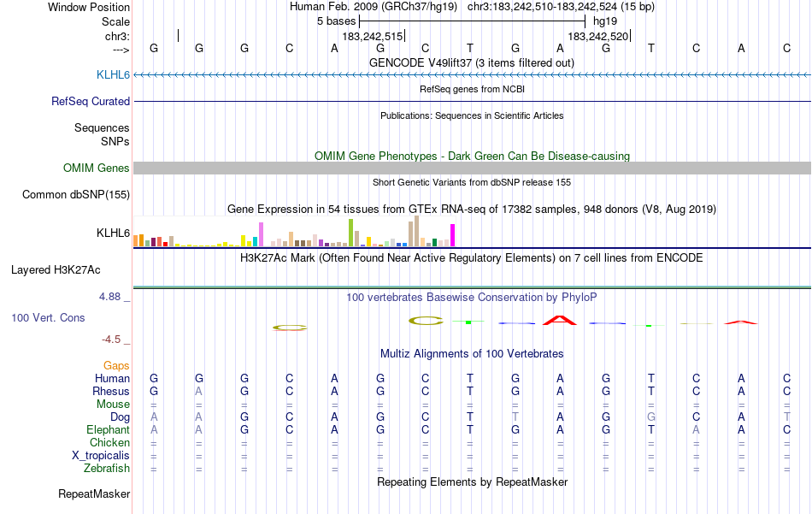Click the tallest tan GTEx expression bar
812x514 pixels.
(x=417, y=231)
